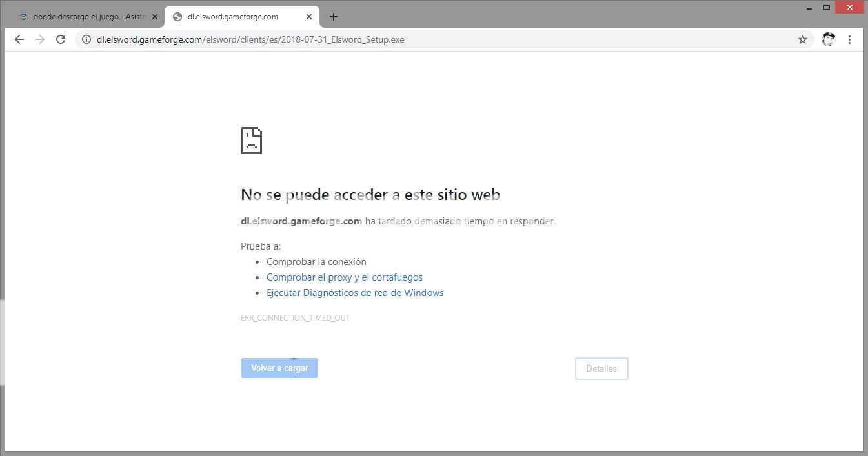Open Chrome's three-dot menu
Viewport: 868px width, 456px height.
(x=849, y=39)
